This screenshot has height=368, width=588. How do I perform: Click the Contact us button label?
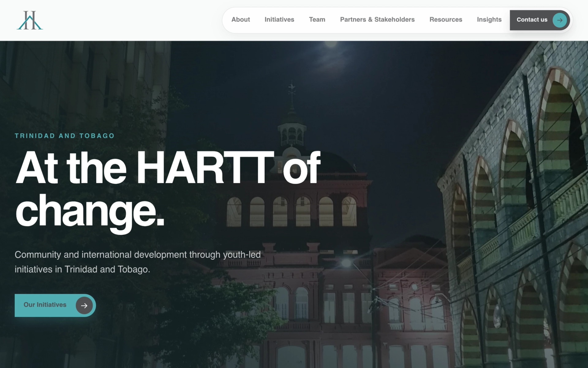532,20
